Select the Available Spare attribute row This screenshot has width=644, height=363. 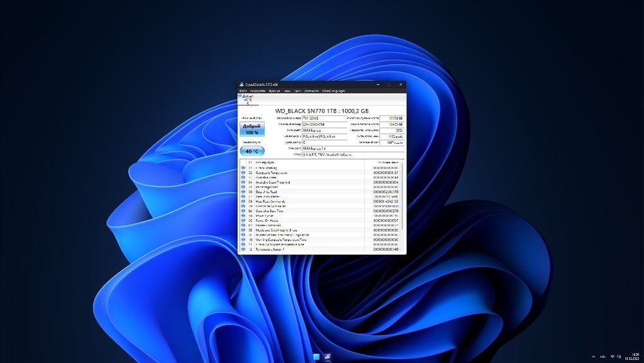click(x=320, y=177)
